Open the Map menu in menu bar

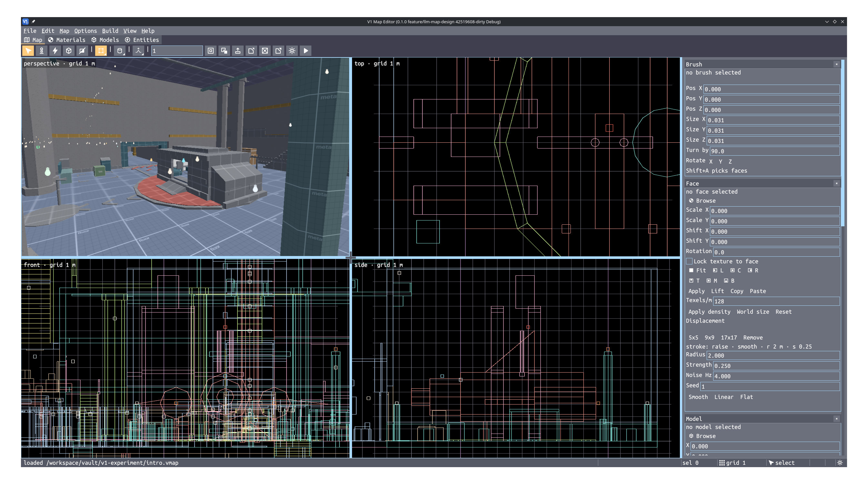64,31
